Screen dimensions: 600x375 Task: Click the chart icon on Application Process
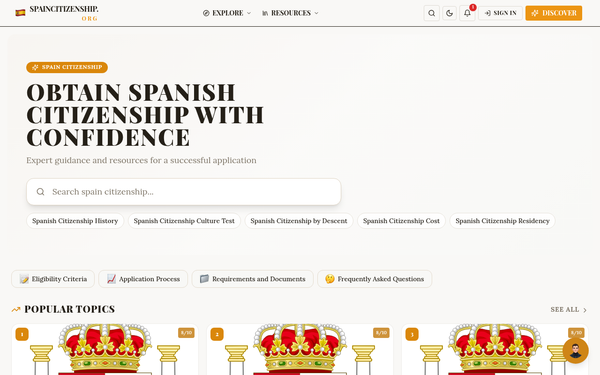pos(111,279)
